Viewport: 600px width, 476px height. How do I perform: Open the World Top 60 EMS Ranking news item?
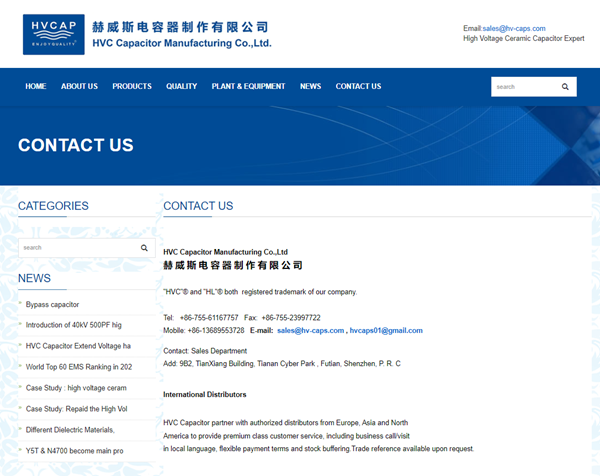click(79, 367)
